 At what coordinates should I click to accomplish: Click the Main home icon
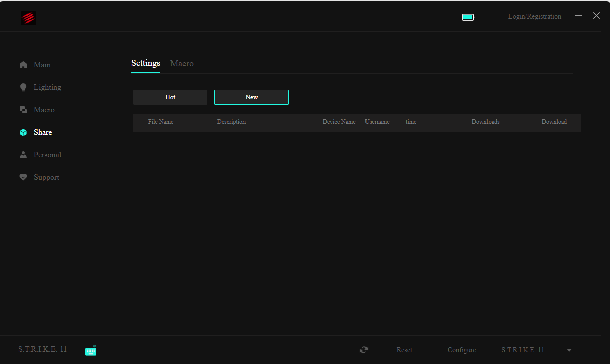(23, 65)
